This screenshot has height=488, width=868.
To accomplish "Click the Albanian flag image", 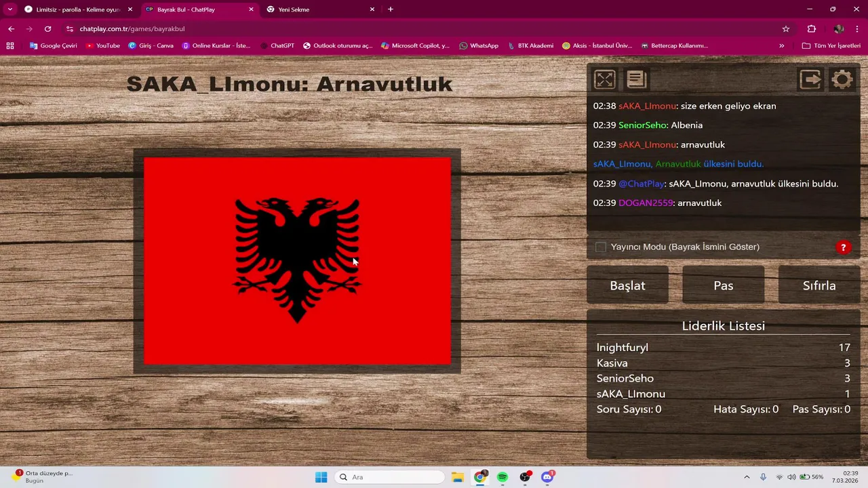I will click(297, 261).
